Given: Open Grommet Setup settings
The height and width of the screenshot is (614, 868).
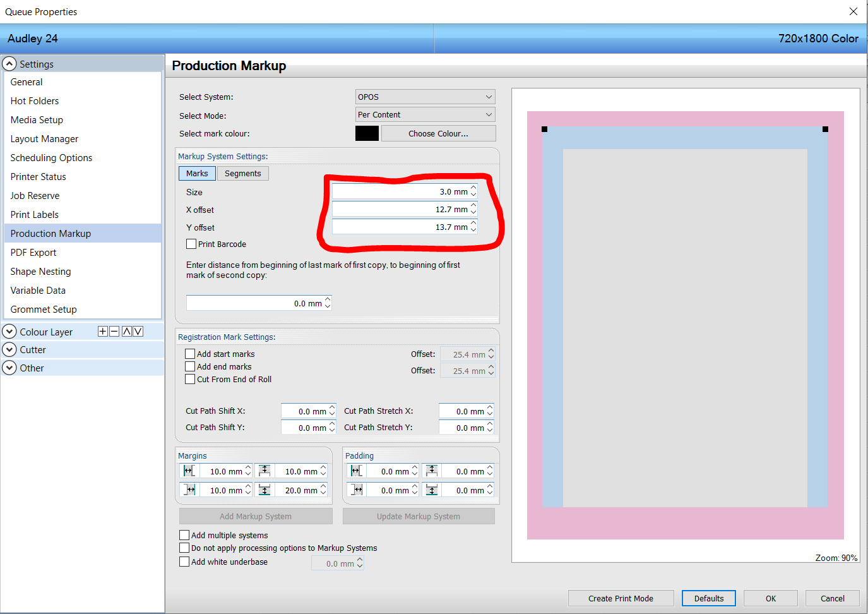Looking at the screenshot, I should (44, 309).
